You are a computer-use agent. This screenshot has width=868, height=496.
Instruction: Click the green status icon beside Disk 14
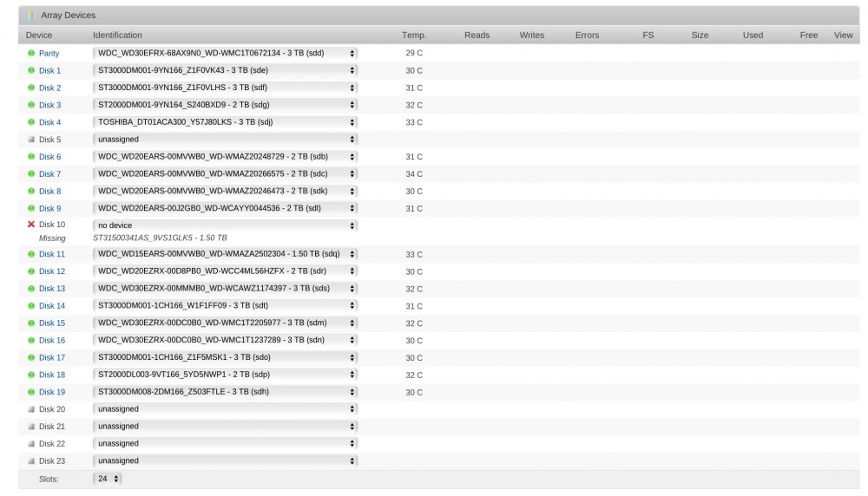tap(31, 305)
